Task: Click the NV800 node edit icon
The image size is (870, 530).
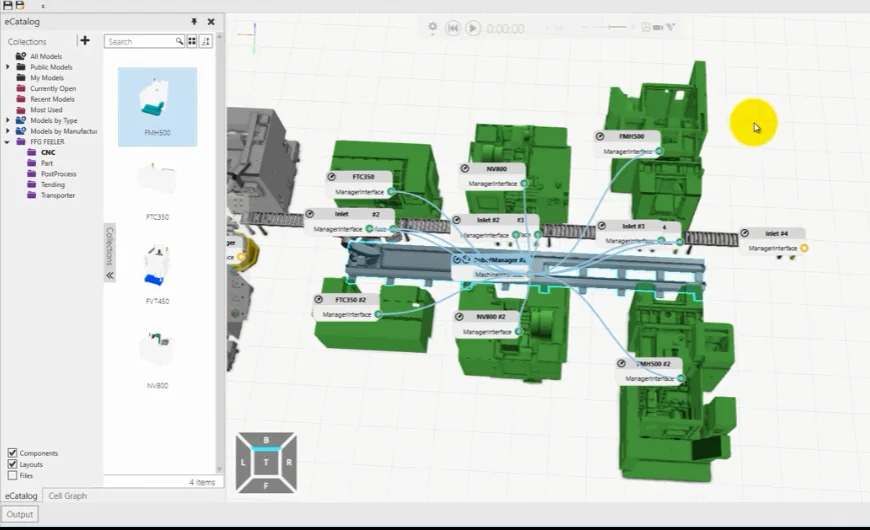Action: click(465, 169)
